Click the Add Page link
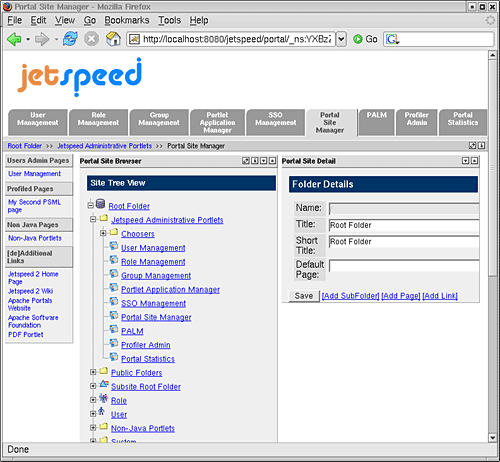Image resolution: width=500 pixels, height=462 pixels. tap(401, 296)
